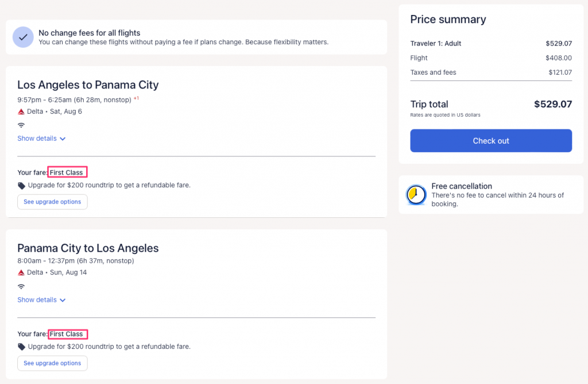
Task: Open See upgrade options for the departure flight
Action: [52, 202]
